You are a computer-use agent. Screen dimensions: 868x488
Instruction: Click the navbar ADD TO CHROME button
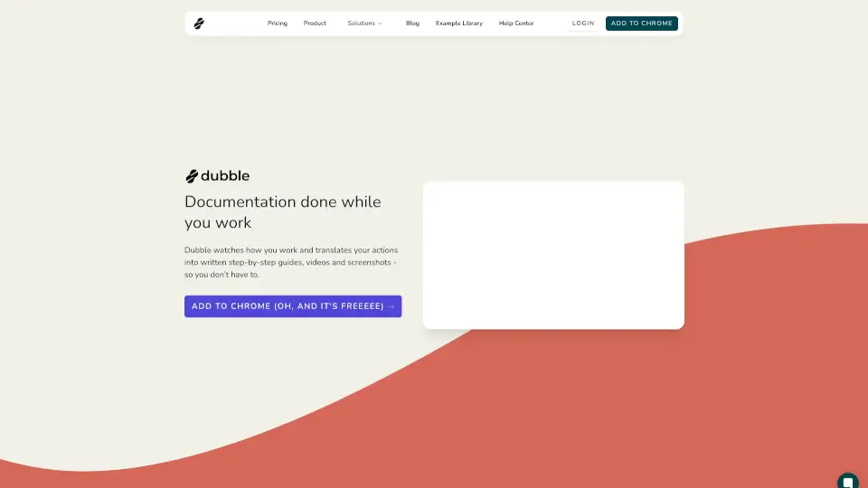click(642, 23)
